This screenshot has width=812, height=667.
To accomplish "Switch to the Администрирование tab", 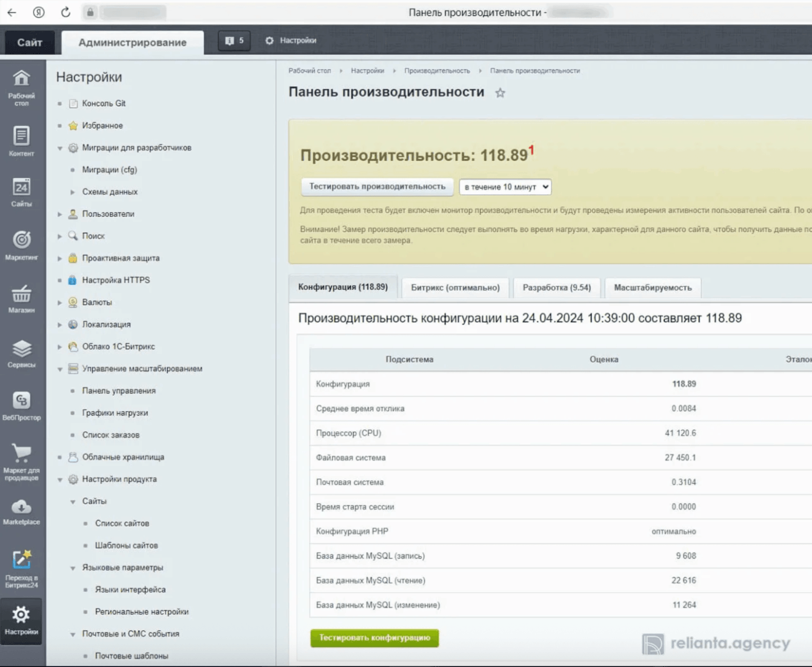I will (133, 42).
